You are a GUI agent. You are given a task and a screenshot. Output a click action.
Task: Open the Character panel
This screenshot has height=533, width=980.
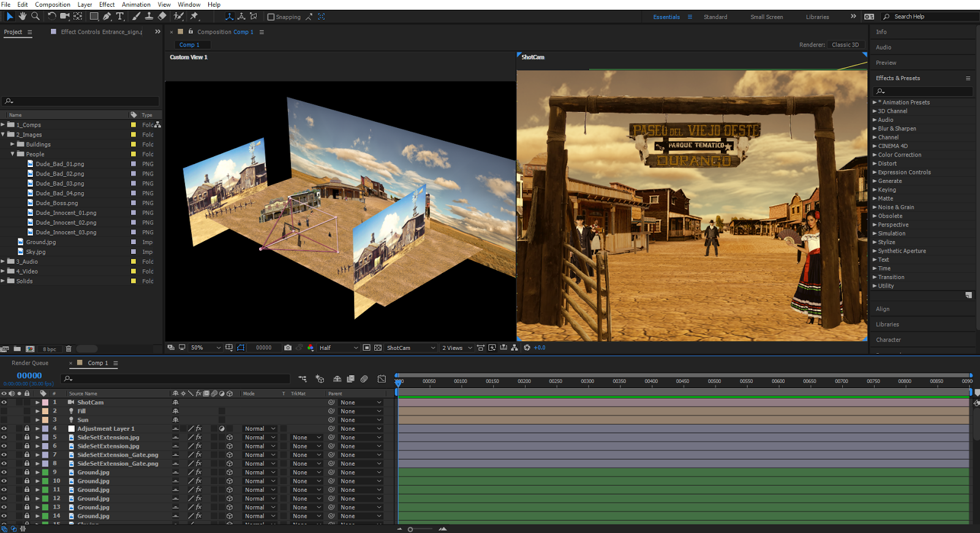[888, 340]
